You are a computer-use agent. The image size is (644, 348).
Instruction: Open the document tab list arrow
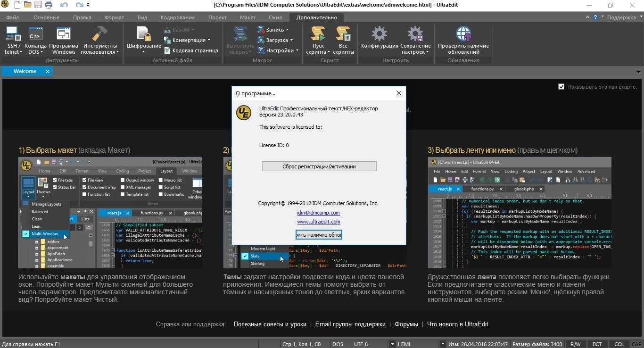point(638,72)
